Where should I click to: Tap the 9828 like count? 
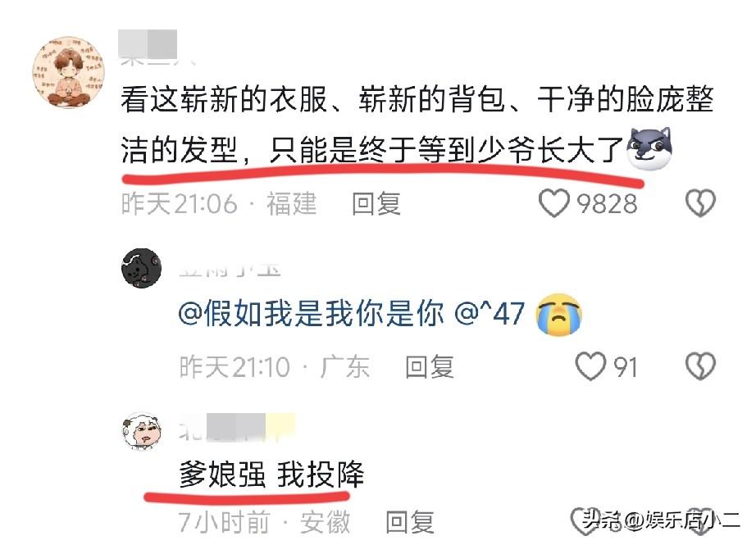(607, 204)
